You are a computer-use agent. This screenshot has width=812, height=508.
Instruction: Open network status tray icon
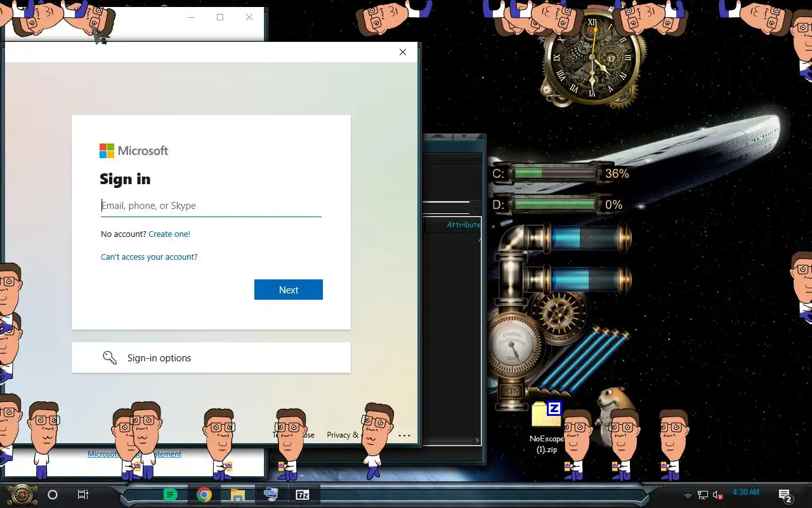point(703,495)
